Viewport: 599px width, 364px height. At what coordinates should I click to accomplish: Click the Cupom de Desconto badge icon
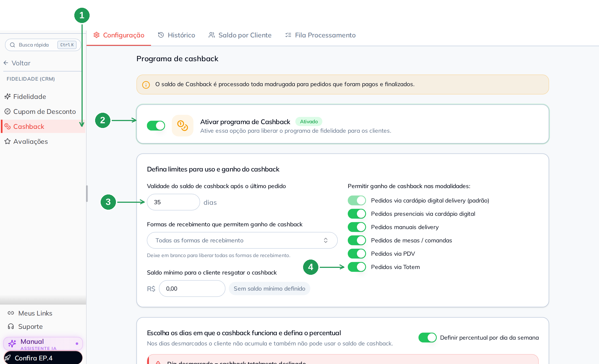coord(7,111)
